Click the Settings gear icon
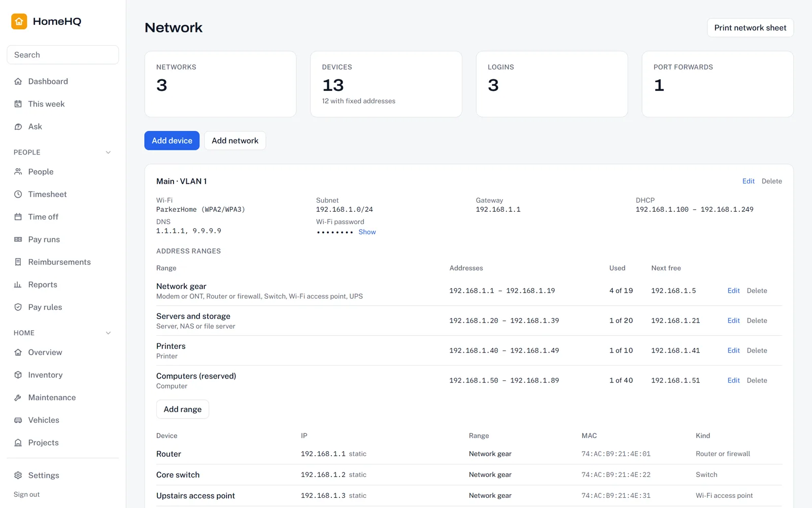The width and height of the screenshot is (812, 508). [x=18, y=475]
